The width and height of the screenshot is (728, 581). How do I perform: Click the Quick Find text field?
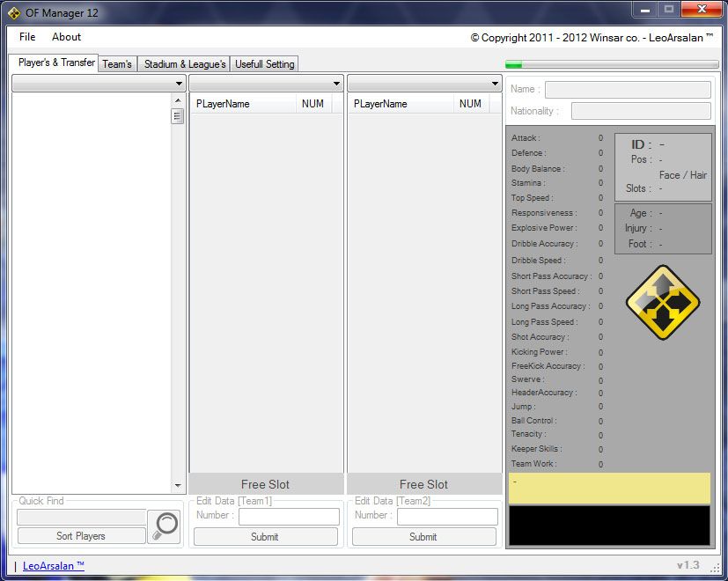pyautogui.click(x=81, y=517)
